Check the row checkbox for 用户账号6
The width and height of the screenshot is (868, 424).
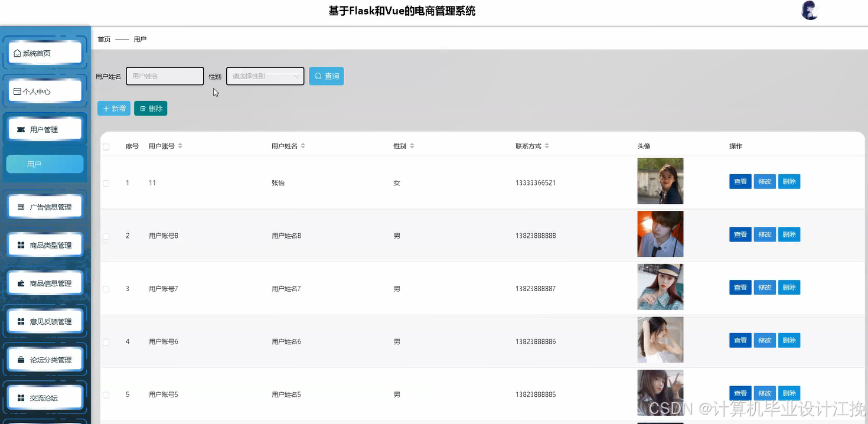point(106,342)
